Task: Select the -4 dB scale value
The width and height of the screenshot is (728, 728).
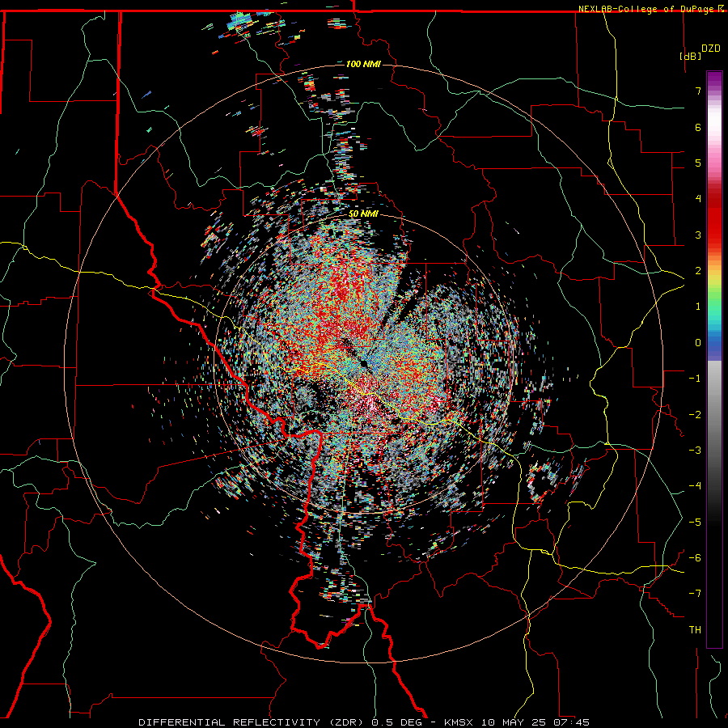Action: [695, 485]
